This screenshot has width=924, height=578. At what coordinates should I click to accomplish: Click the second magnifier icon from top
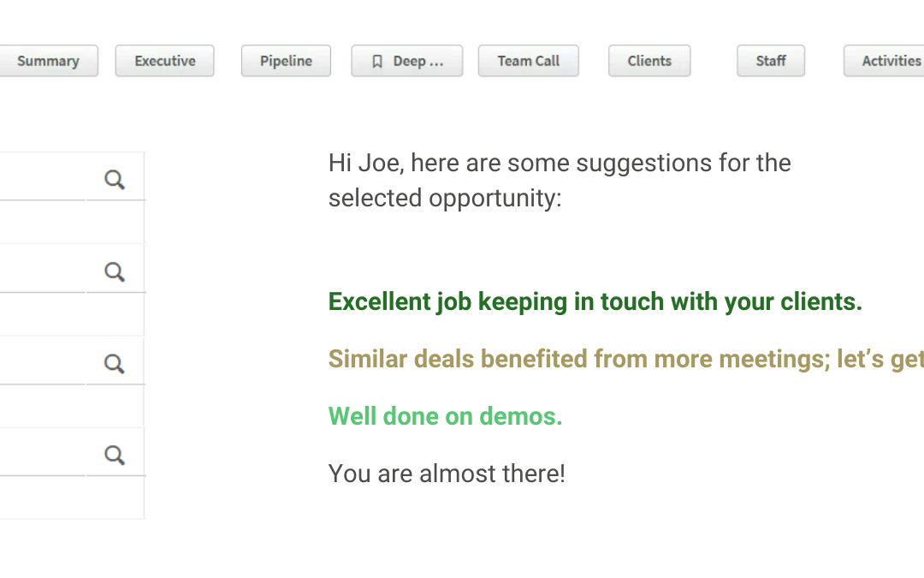tap(115, 271)
